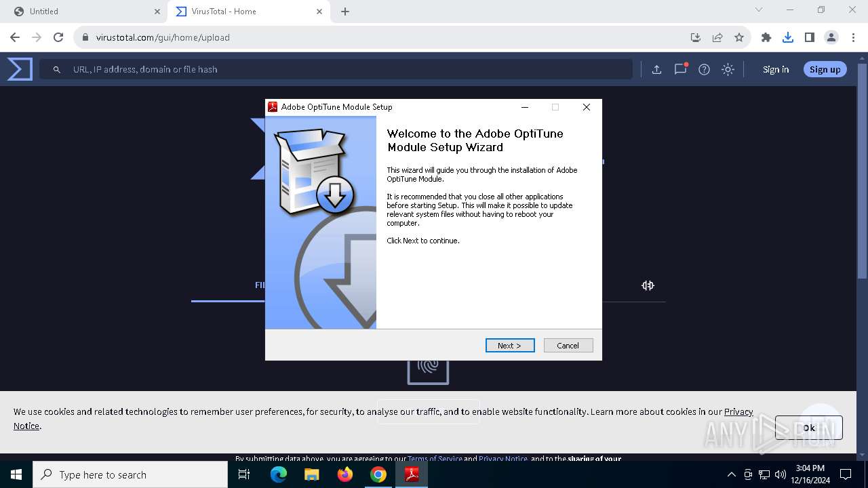The width and height of the screenshot is (868, 488).
Task: Open the volume control in the tray
Action: pos(781,474)
